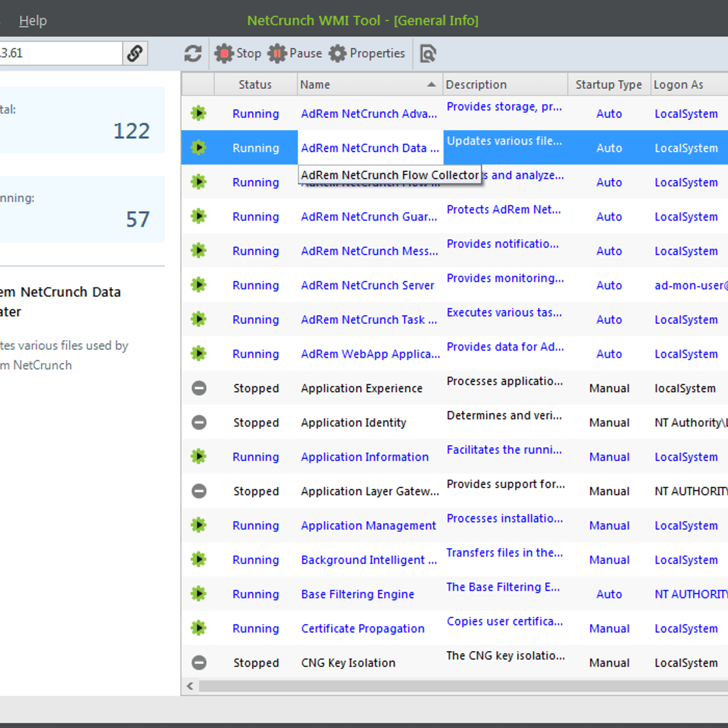Click the horizontal scrollbar left arrow

point(190,686)
